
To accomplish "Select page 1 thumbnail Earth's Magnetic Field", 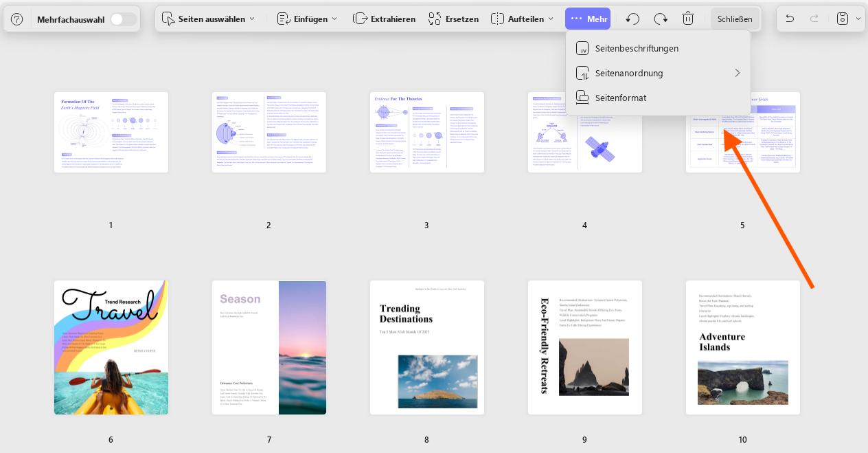I will (x=111, y=132).
